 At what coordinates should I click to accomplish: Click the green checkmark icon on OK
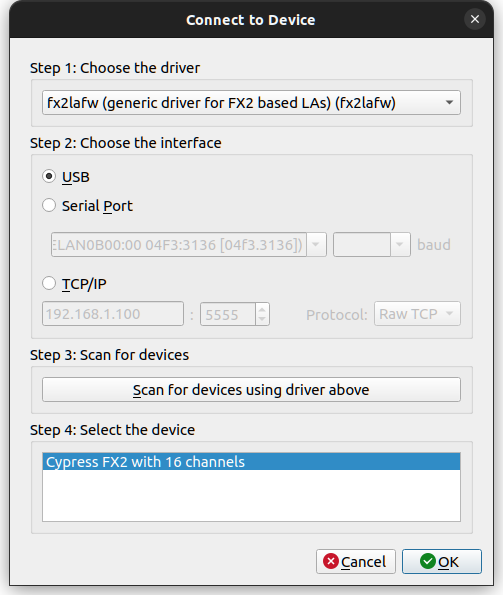pyautogui.click(x=428, y=561)
